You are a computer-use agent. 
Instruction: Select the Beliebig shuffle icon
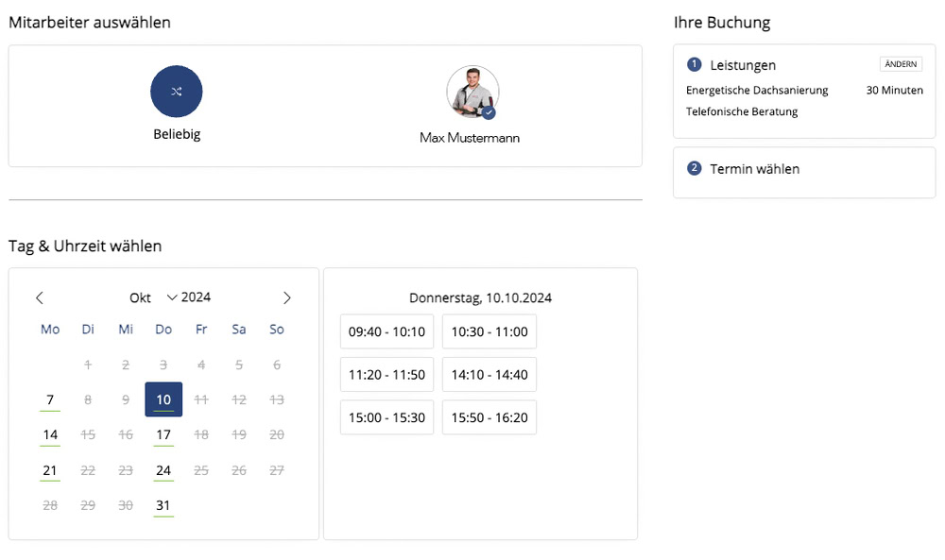click(x=177, y=92)
